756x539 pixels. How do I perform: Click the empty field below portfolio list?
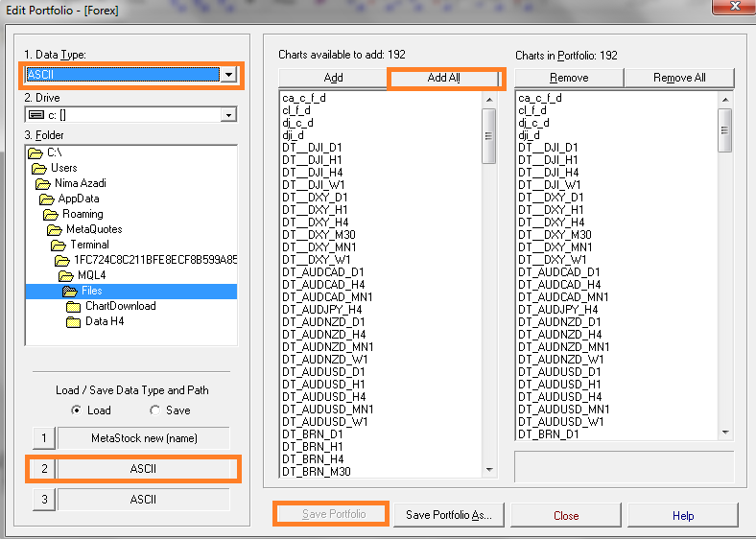624,467
